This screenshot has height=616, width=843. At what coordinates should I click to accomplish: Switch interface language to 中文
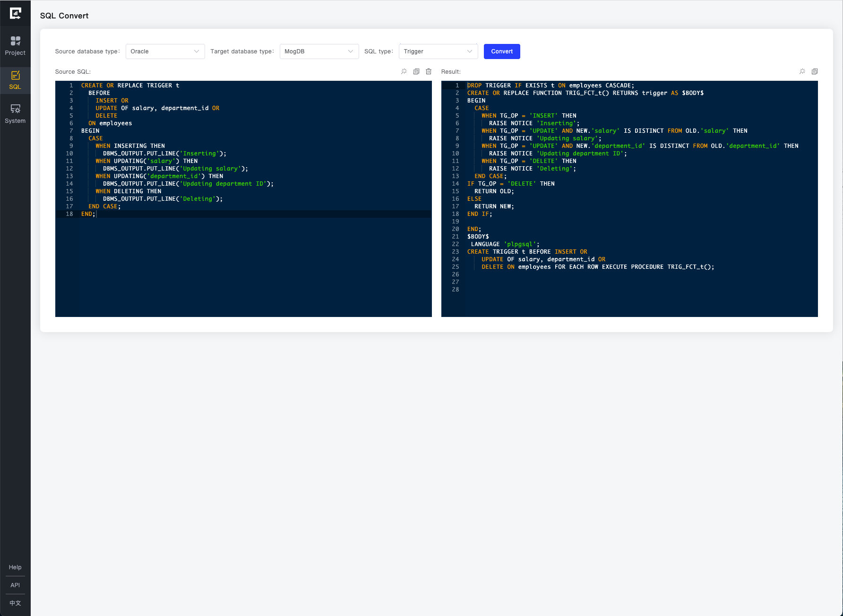coord(15,603)
